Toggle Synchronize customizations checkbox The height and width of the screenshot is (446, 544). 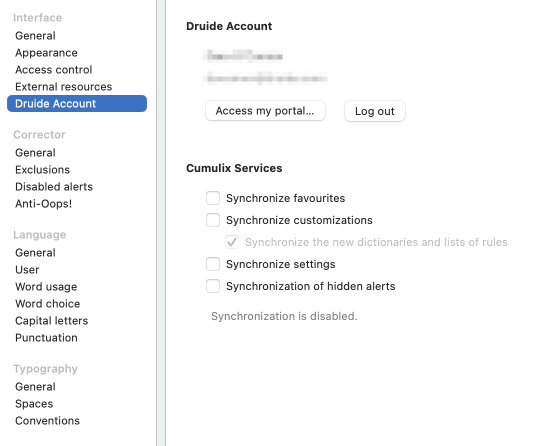tap(213, 220)
